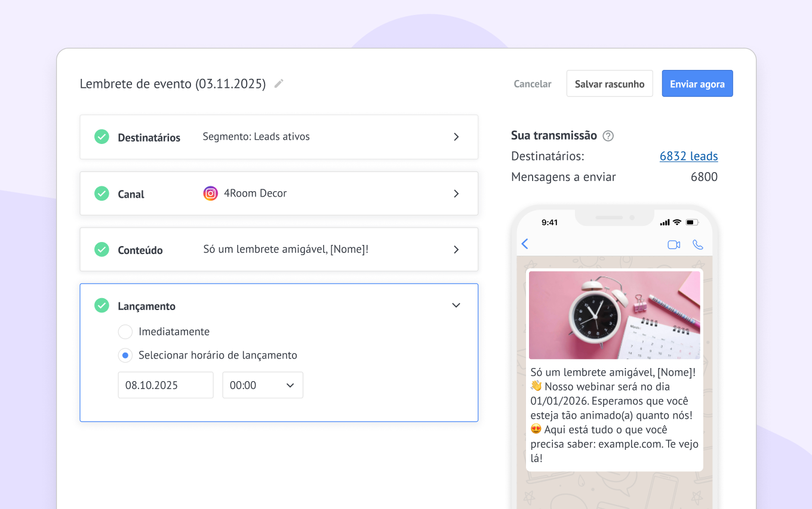
Task: Tap the phone call icon in preview
Action: tap(697, 244)
